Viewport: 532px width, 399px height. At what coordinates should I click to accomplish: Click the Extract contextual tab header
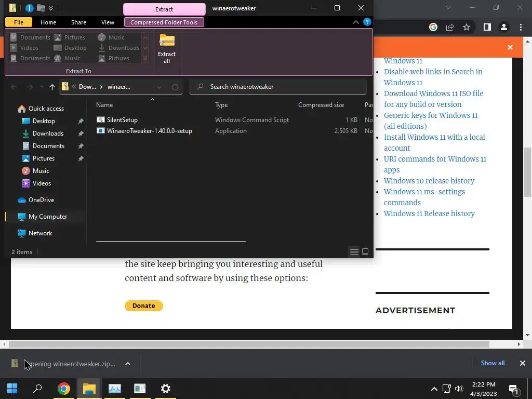click(164, 9)
